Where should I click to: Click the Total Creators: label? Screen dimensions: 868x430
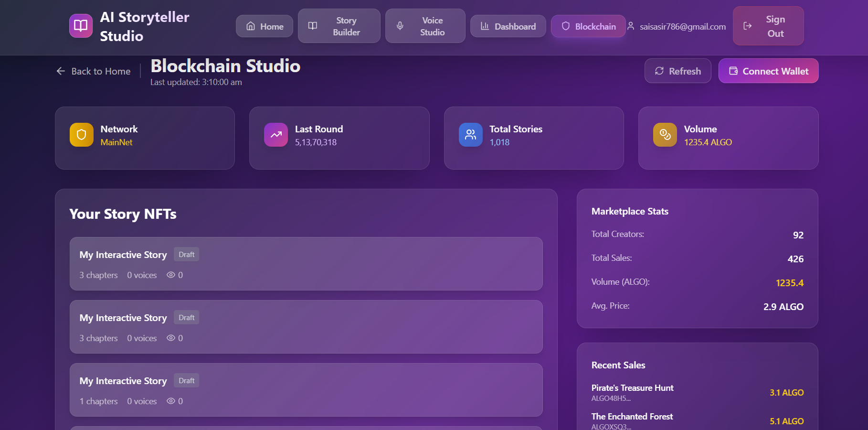tap(618, 234)
